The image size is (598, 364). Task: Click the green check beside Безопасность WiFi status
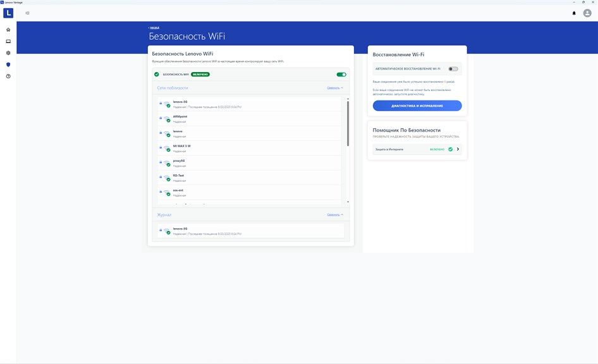click(x=156, y=75)
